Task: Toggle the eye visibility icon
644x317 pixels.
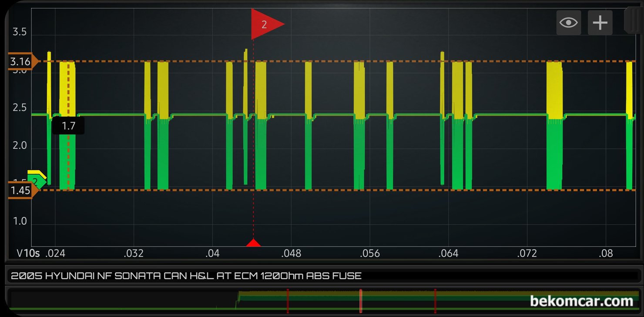Action: click(568, 23)
